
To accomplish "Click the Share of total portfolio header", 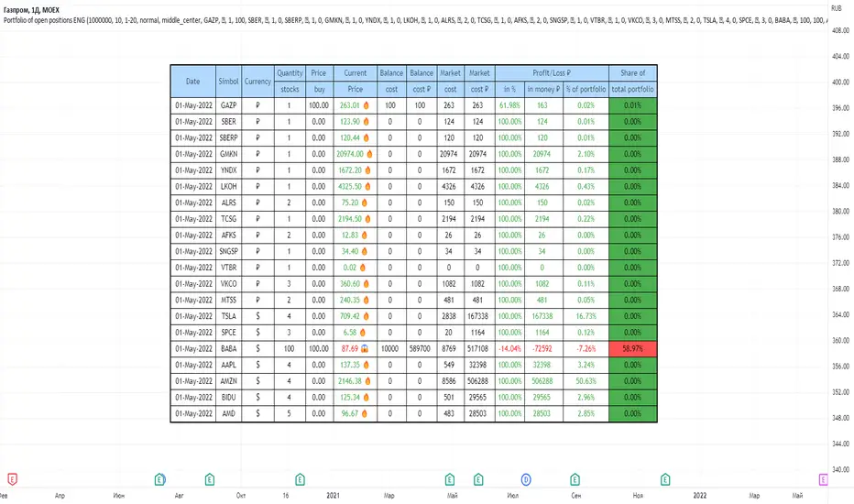I will (633, 82).
